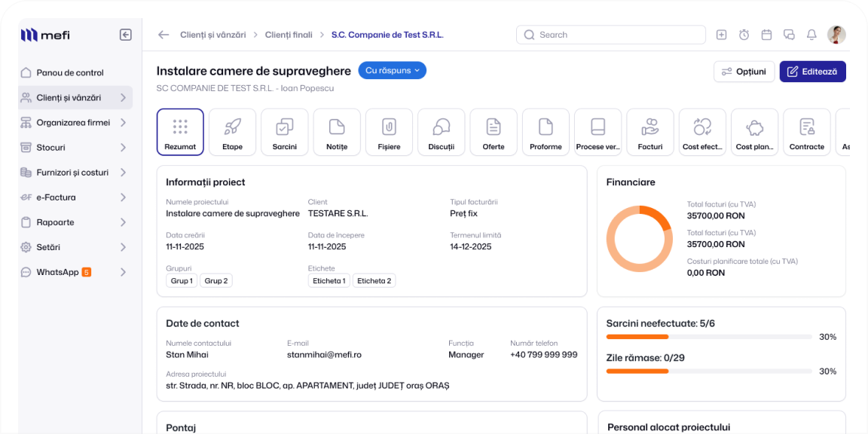868x434 pixels.
Task: Click the mefi logo
Action: point(45,35)
